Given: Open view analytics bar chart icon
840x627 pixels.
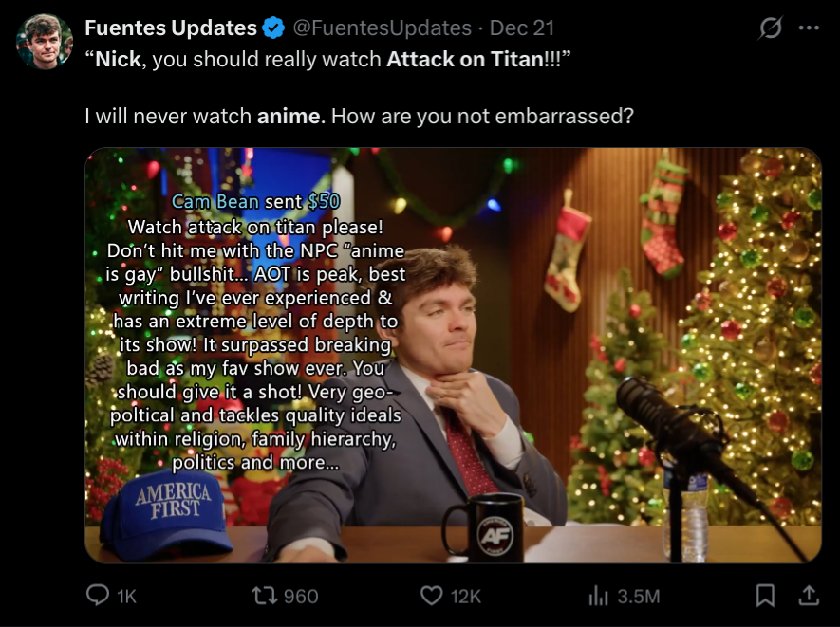Looking at the screenshot, I should pyautogui.click(x=598, y=596).
